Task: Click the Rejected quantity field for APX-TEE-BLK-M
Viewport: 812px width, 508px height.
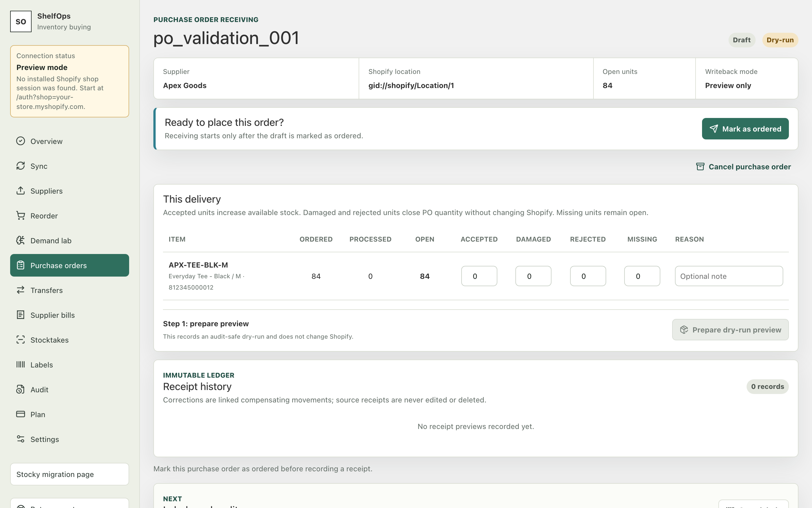Action: click(x=588, y=276)
